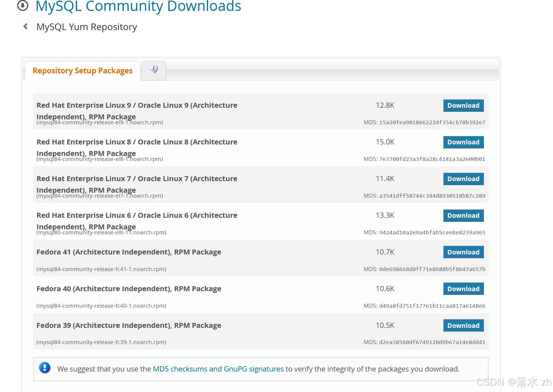Screen dimensions: 553x392
Task: Click the back chevron beside MySQL Yum Repository
Action: (x=25, y=26)
